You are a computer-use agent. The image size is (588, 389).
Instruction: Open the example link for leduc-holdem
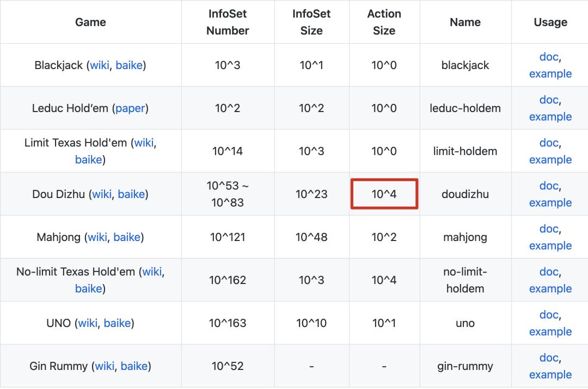[x=550, y=117]
